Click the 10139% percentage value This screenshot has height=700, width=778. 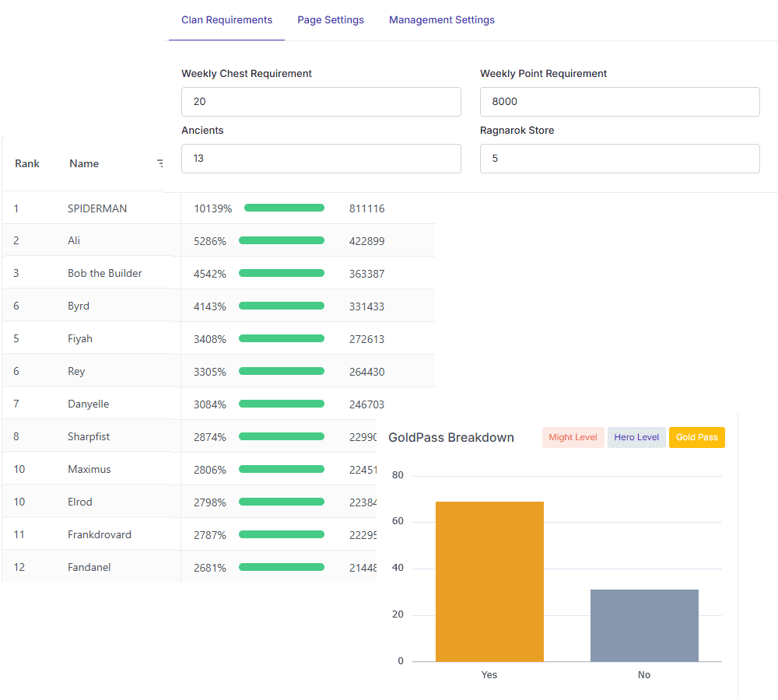[x=213, y=209]
